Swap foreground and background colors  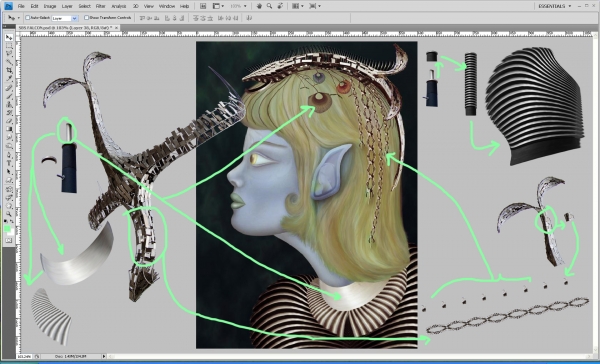click(11, 222)
